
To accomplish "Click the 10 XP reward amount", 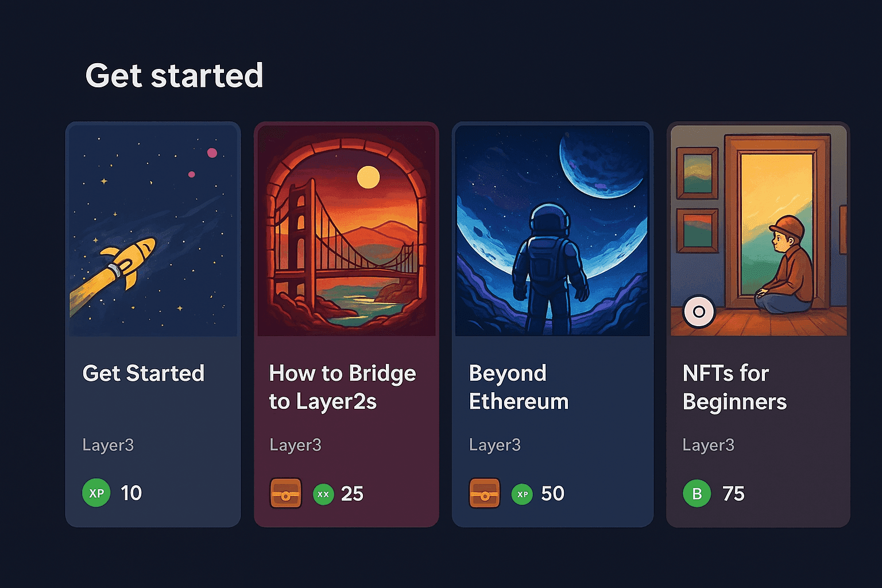I will tap(131, 493).
